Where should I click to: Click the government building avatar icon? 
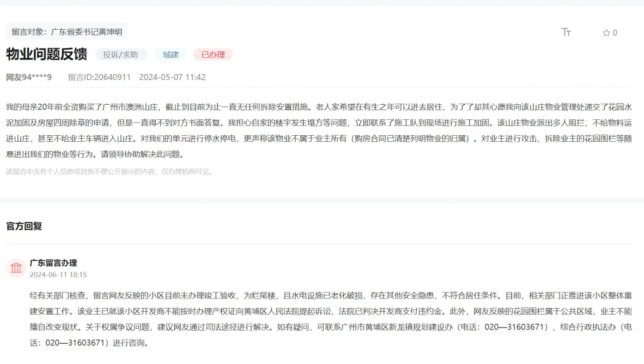[x=16, y=268]
